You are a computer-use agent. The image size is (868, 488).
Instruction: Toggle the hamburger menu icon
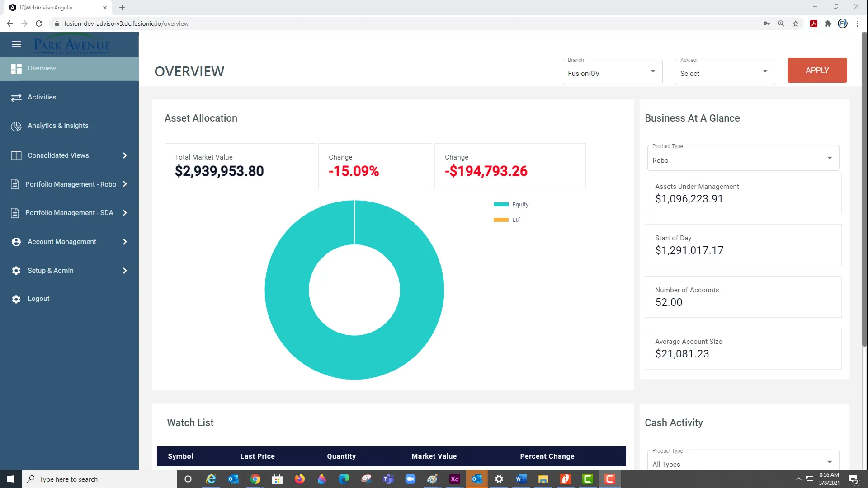tap(16, 44)
